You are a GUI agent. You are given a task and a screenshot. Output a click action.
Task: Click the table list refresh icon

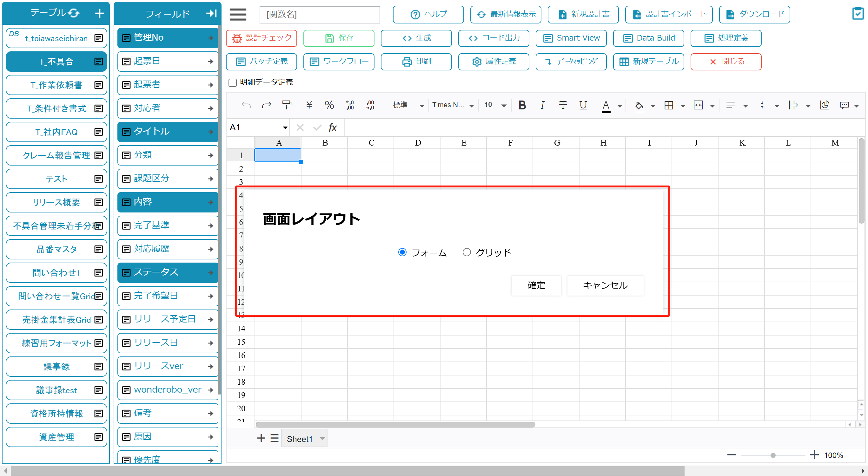click(74, 13)
